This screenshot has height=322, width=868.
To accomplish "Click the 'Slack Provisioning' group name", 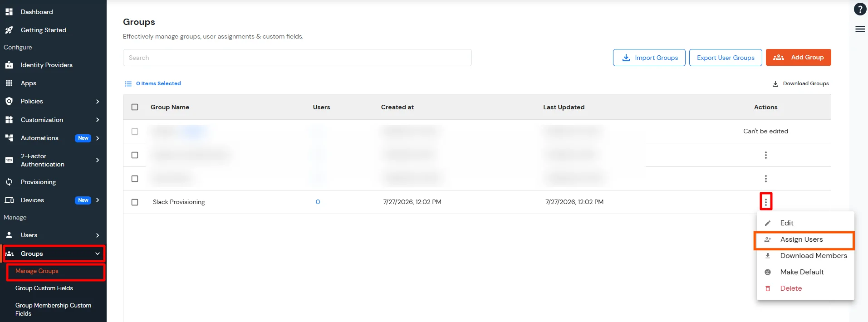I will 179,202.
